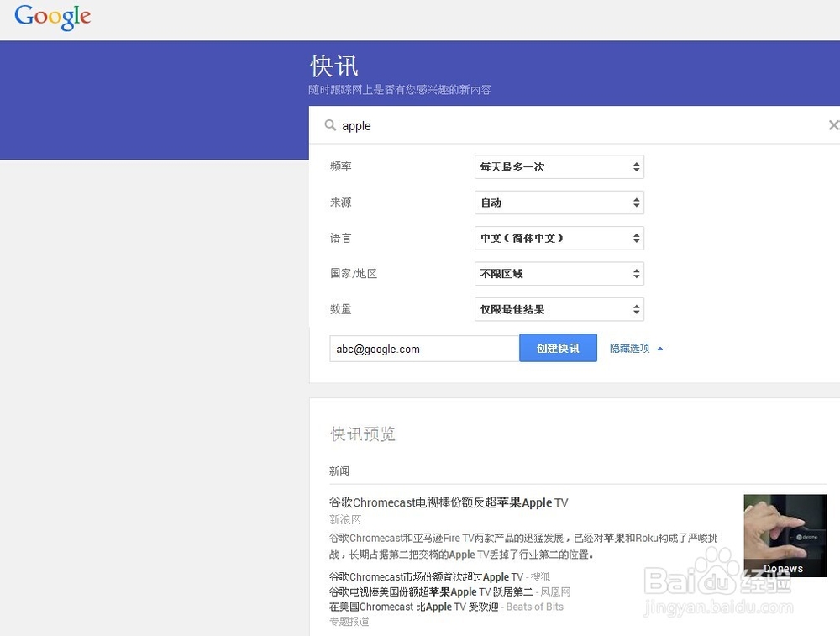Collapse options via 隐藏选项 link
The width and height of the screenshot is (840, 636).
(x=636, y=349)
